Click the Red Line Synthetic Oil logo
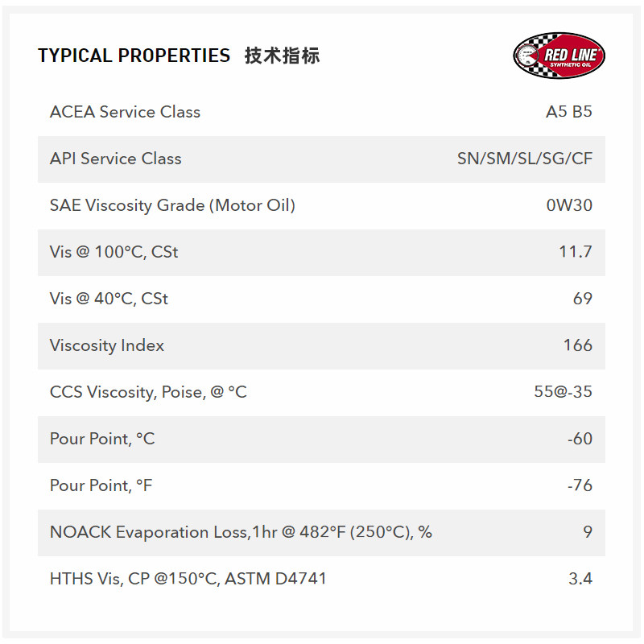The width and height of the screenshot is (644, 644). click(x=559, y=56)
